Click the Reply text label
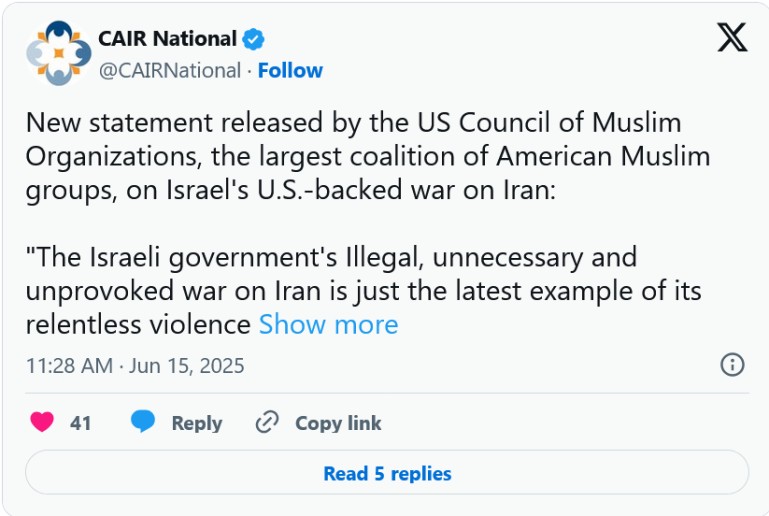Image resolution: width=769 pixels, height=516 pixels. click(x=197, y=423)
